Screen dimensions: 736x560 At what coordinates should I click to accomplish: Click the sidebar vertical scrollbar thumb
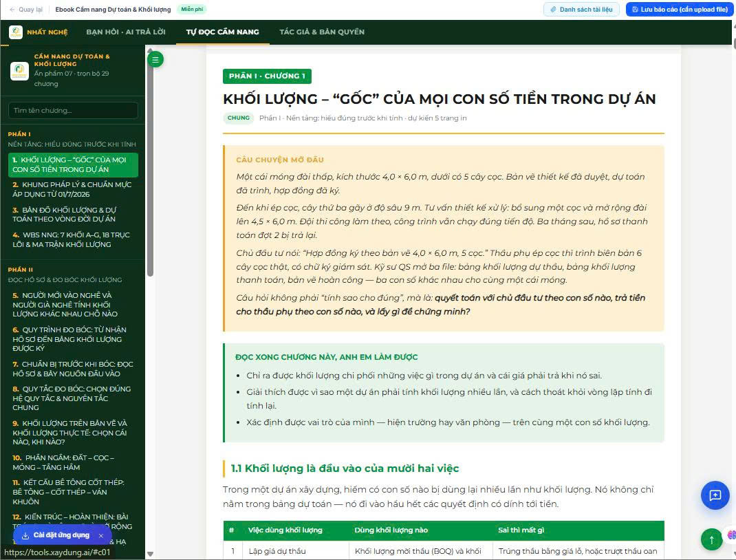[x=150, y=164]
